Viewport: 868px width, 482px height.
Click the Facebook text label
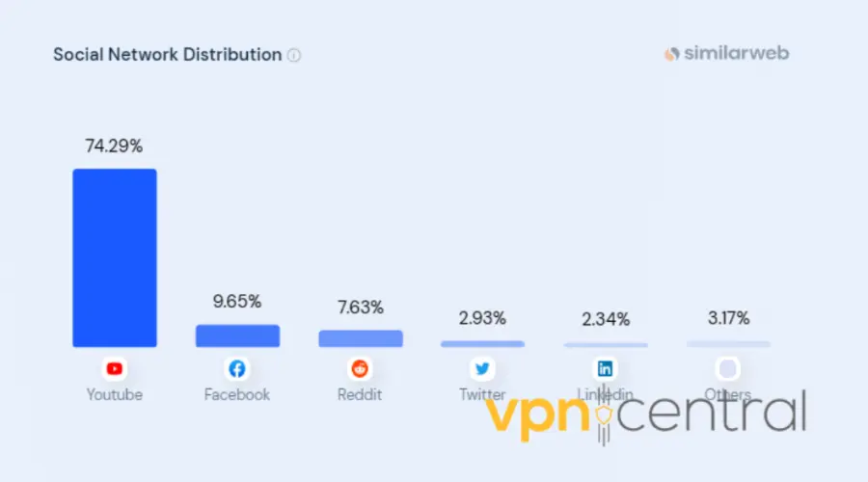[x=237, y=394]
